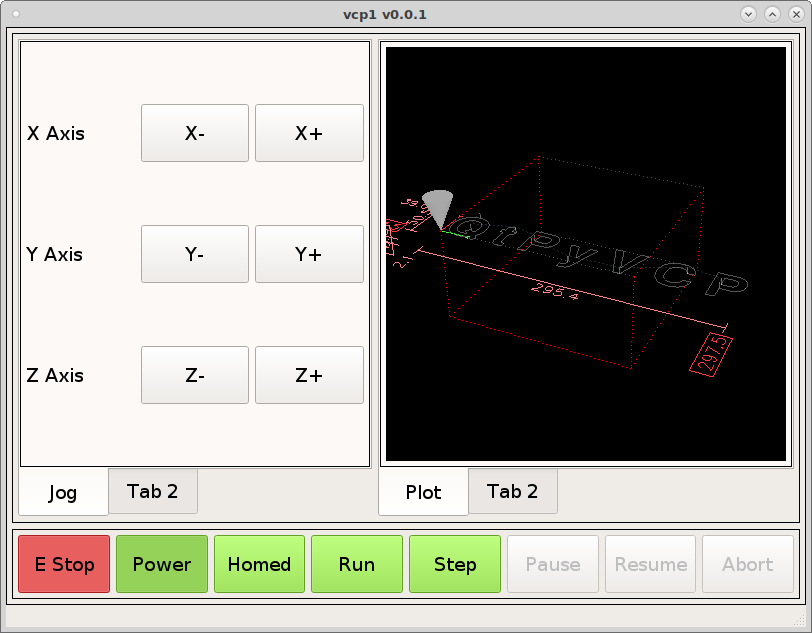The width and height of the screenshot is (812, 633).
Task: Grab the window resize grip corner
Action: click(800, 621)
